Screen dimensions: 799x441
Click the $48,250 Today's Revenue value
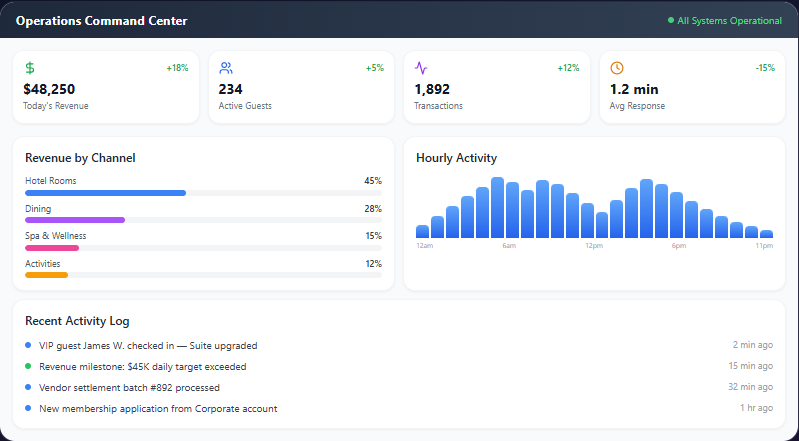49,89
